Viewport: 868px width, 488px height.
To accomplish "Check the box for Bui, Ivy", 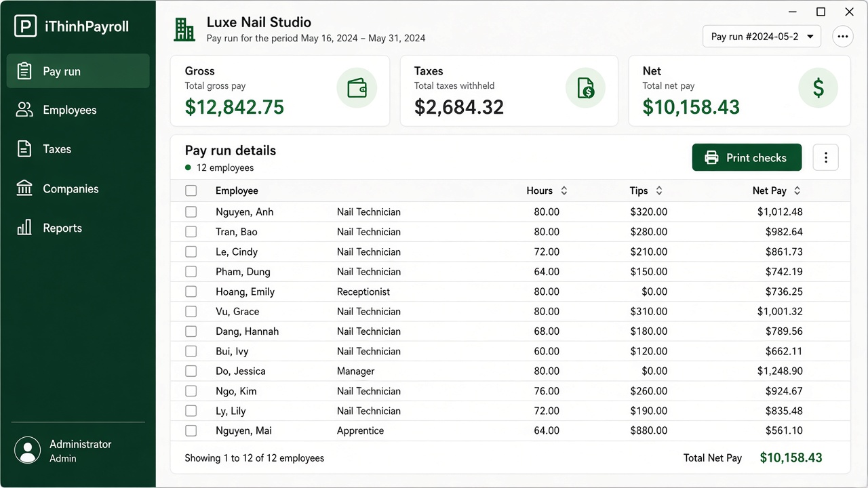I will 191,351.
